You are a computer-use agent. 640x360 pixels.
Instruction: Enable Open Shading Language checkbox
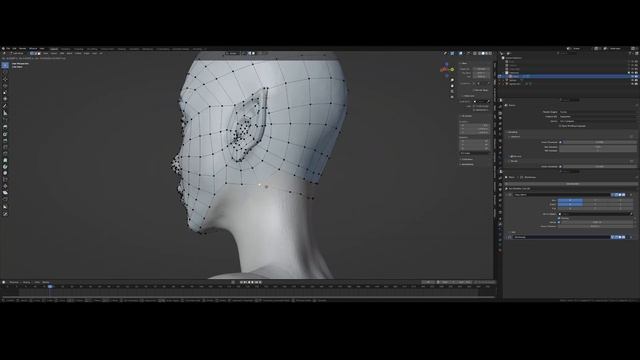(560, 126)
